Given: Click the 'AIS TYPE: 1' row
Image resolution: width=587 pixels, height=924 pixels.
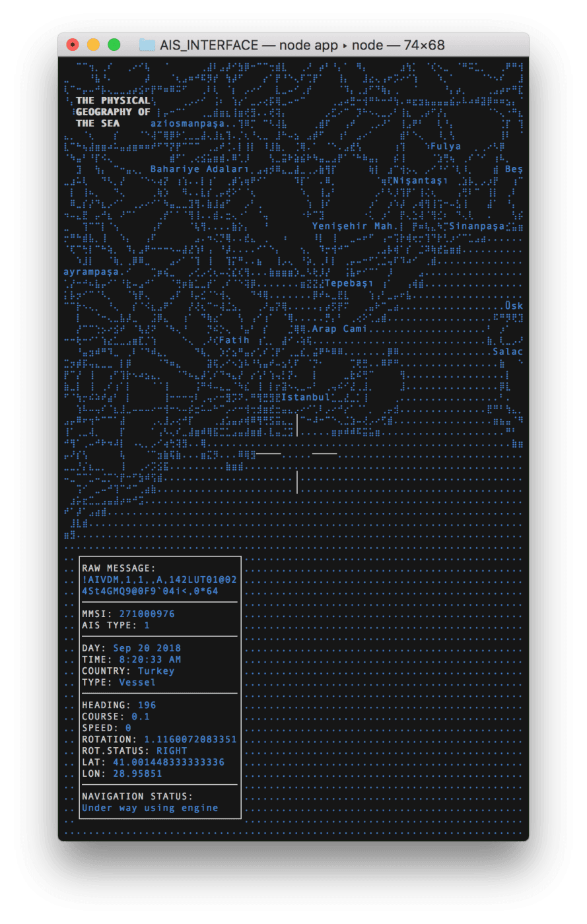Looking at the screenshot, I should (116, 625).
